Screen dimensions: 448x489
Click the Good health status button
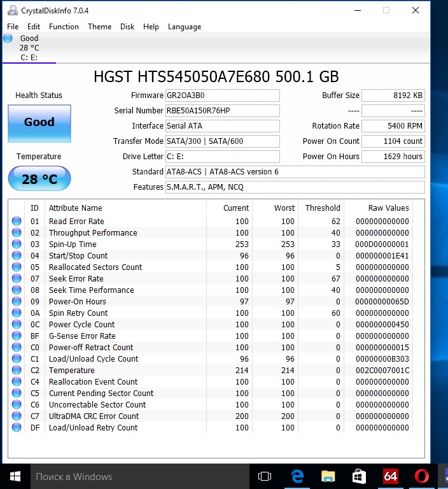[x=39, y=124]
